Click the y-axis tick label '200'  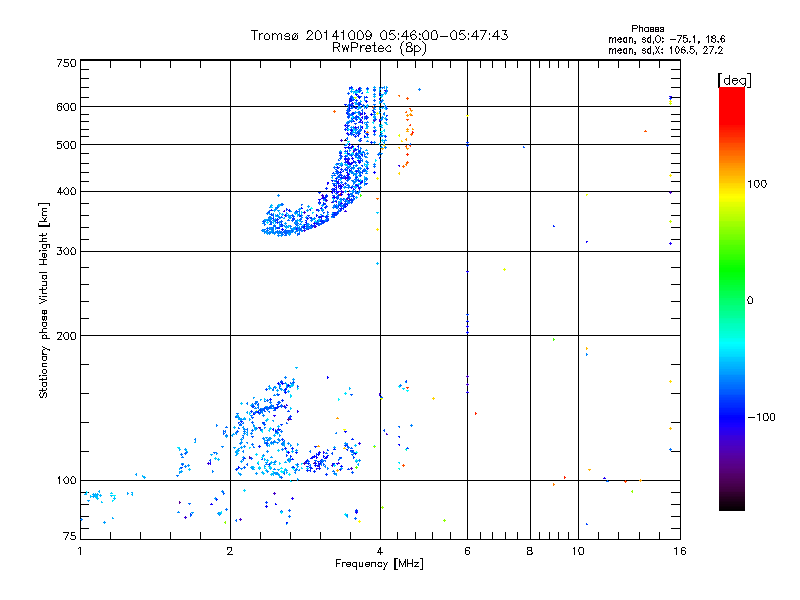click(x=66, y=336)
